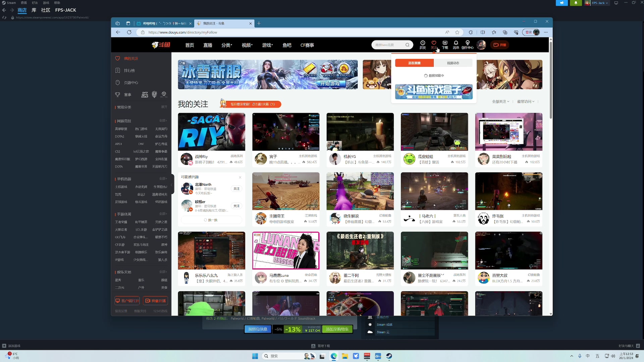
Task: Open the 库 menu in Steam window
Action: 34,10
